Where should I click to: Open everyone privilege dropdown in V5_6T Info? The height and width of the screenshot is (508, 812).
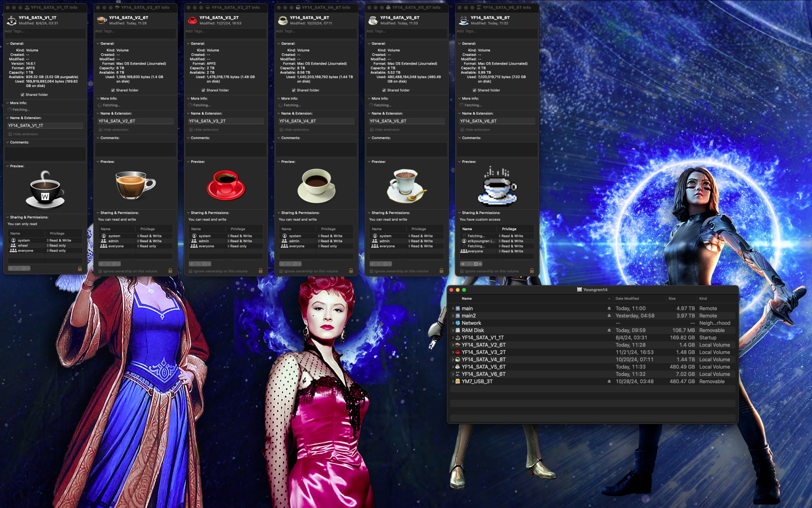coord(421,246)
